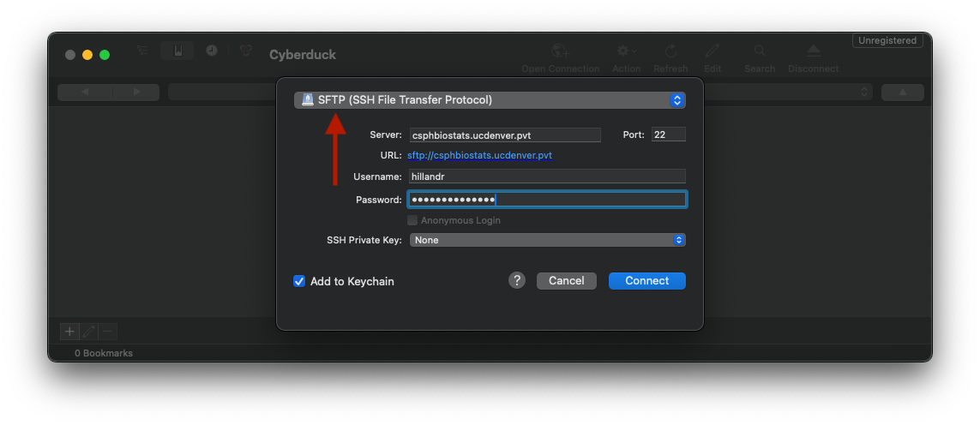Viewport: 980px width, 425px height.
Task: Click the Cancel button
Action: [x=566, y=281]
